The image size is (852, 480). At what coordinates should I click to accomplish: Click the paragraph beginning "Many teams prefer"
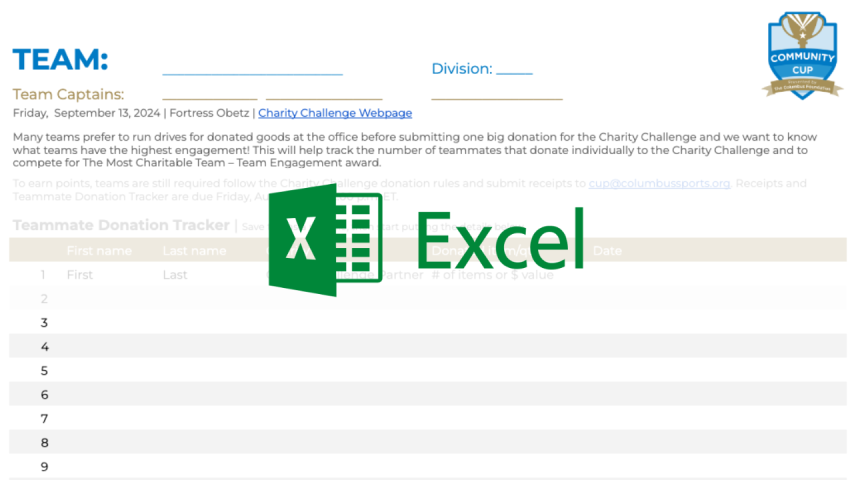pos(415,149)
